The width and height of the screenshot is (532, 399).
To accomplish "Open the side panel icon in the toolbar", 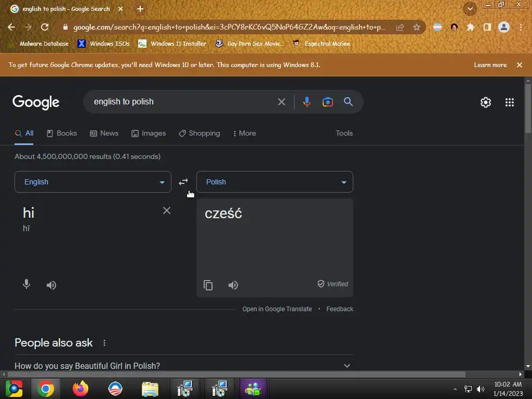I will [487, 27].
